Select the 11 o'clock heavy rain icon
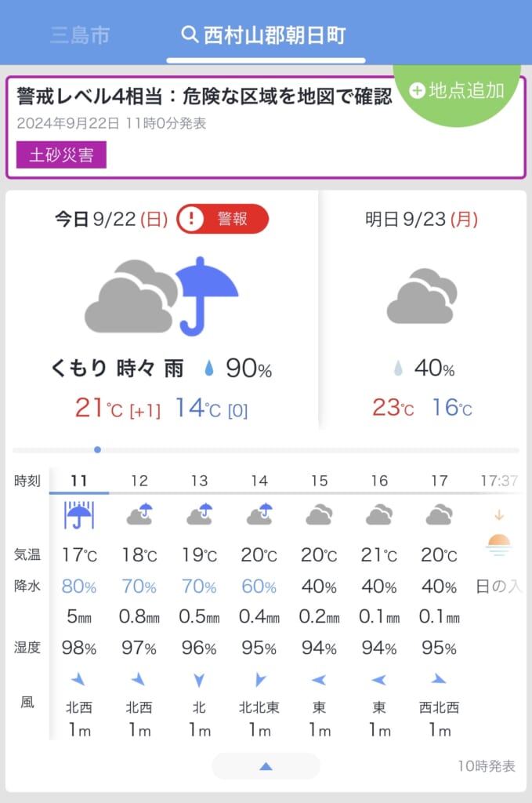This screenshot has height=803, width=532. click(x=79, y=514)
